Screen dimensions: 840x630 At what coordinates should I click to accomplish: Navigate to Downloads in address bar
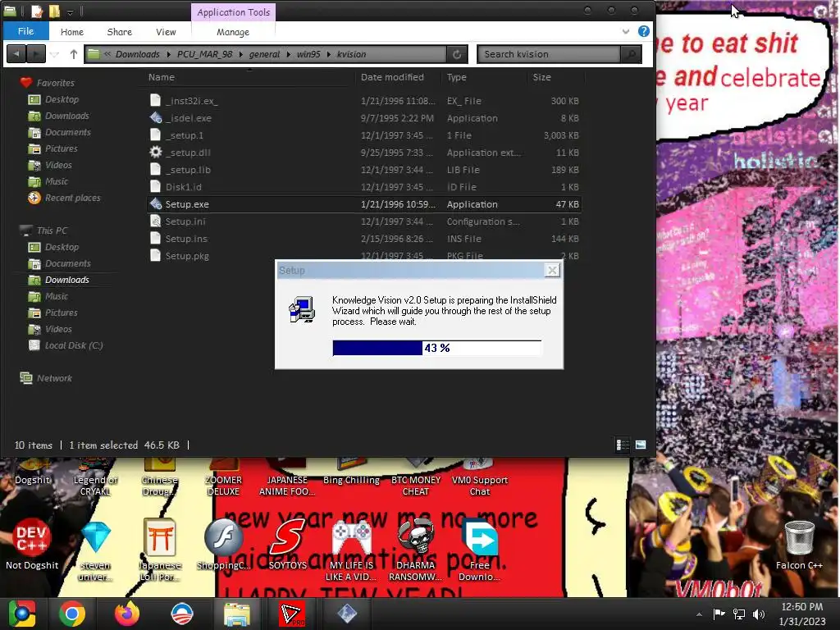(x=137, y=54)
